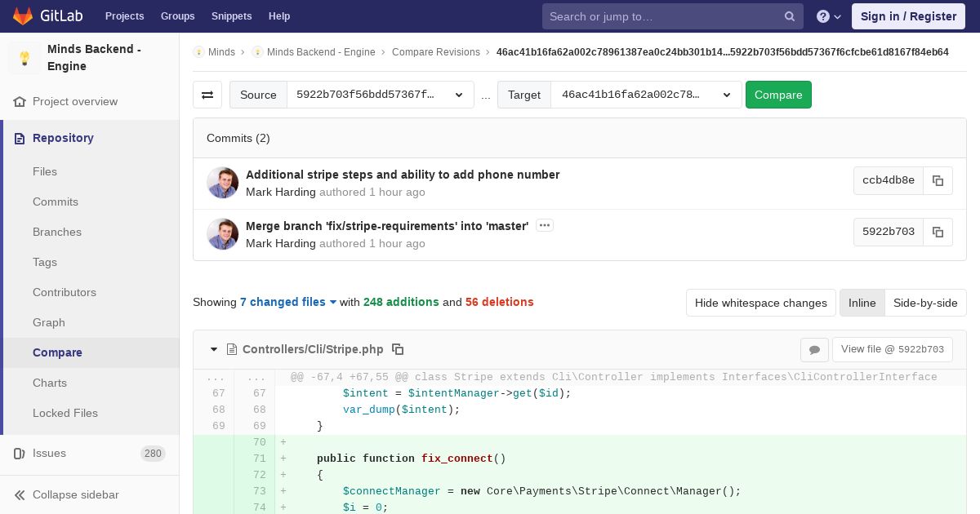The image size is (980, 514).
Task: Open Graph in repository sidebar
Action: (x=49, y=322)
